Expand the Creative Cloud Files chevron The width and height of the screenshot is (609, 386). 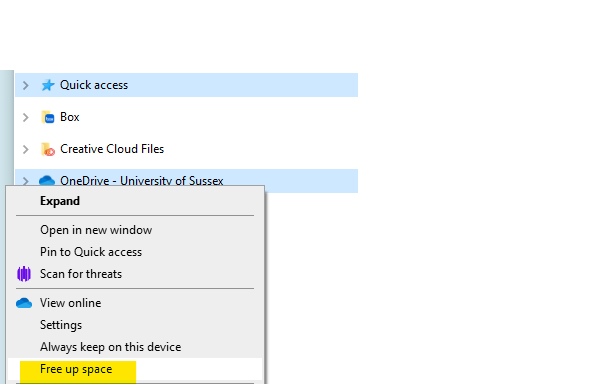pos(26,149)
